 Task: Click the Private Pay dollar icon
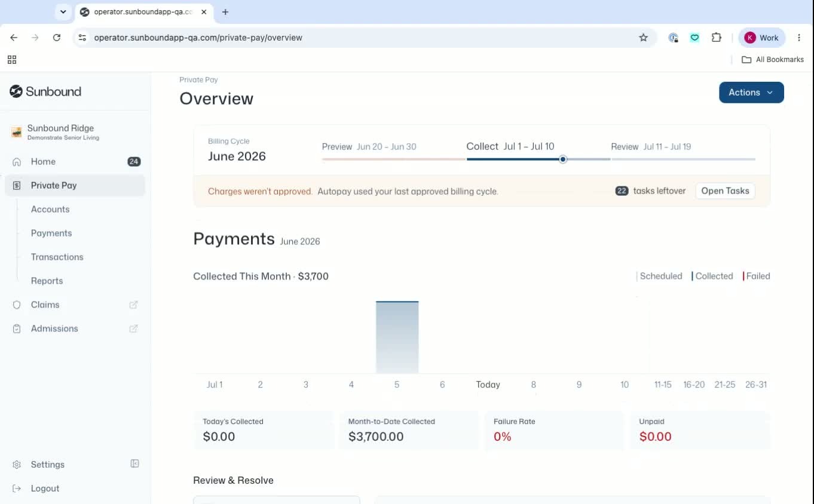17,186
